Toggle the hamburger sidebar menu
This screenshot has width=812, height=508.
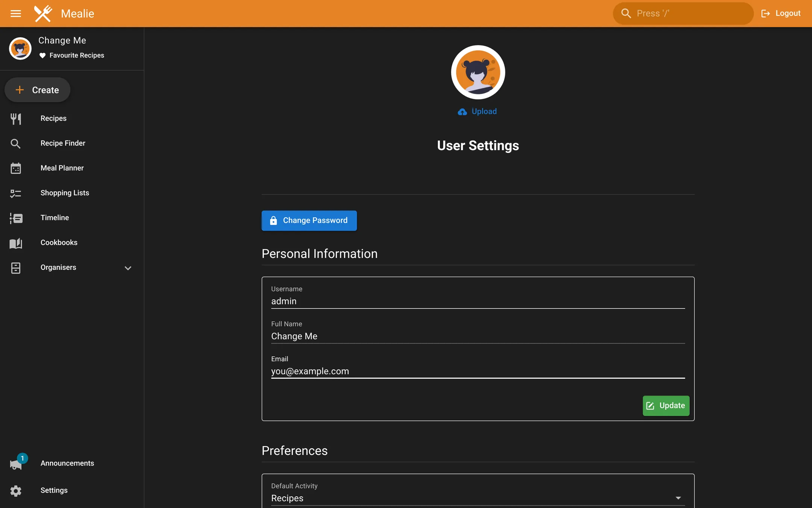tap(15, 14)
